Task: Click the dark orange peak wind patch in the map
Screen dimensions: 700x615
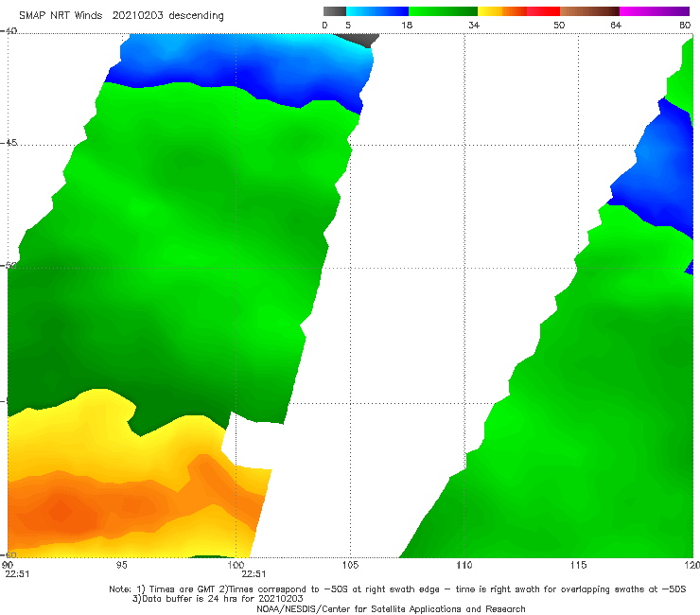Action: click(60, 510)
